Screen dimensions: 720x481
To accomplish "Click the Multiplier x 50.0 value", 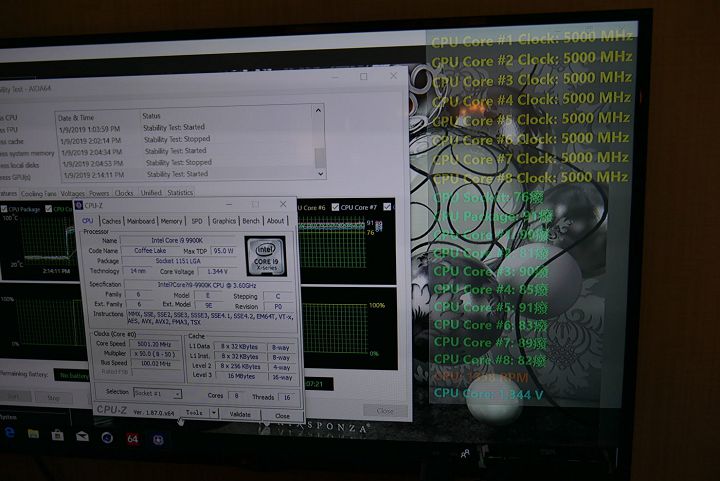I will click(x=154, y=354).
